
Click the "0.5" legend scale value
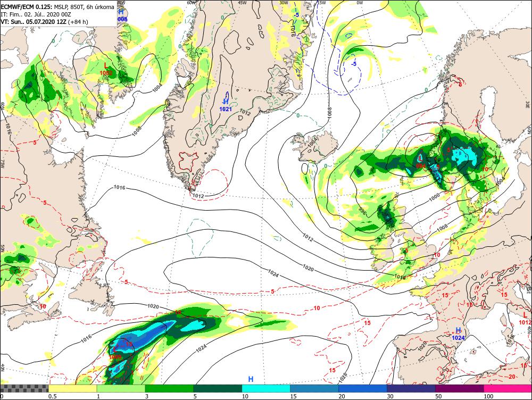coord(52,396)
